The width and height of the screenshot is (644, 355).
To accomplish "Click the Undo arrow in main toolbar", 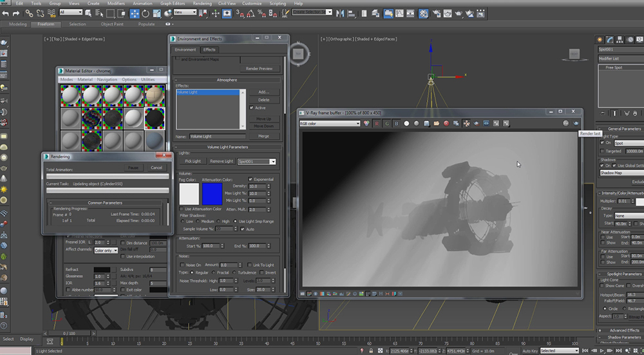I will (x=5, y=13).
